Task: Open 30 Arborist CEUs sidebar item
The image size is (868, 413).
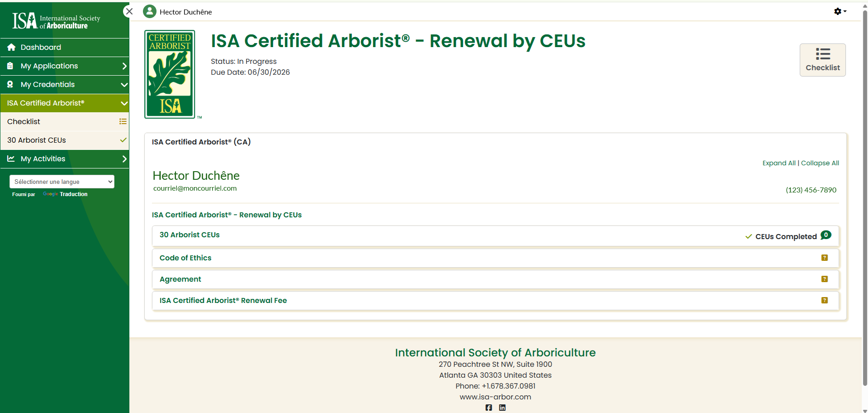Action: (37, 140)
